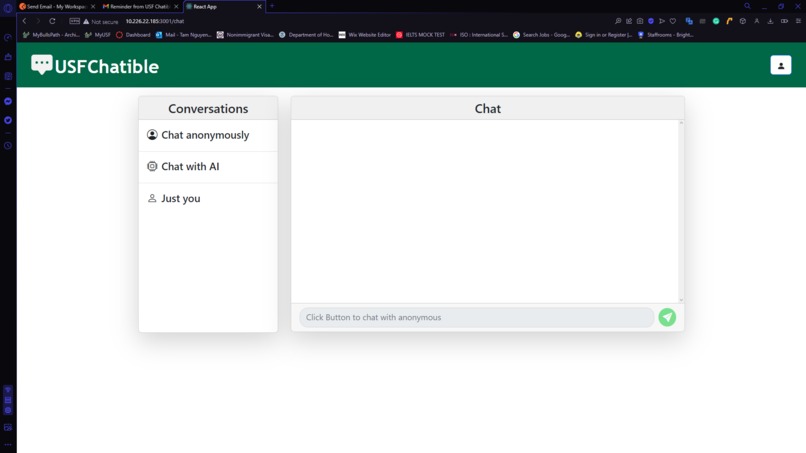Open Department of Ho... bookmark
This screenshot has height=453, width=806.
pos(306,35)
